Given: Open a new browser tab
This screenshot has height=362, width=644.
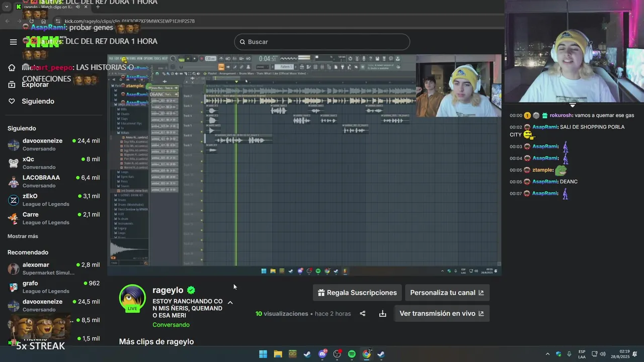Looking at the screenshot, I should [x=98, y=7].
